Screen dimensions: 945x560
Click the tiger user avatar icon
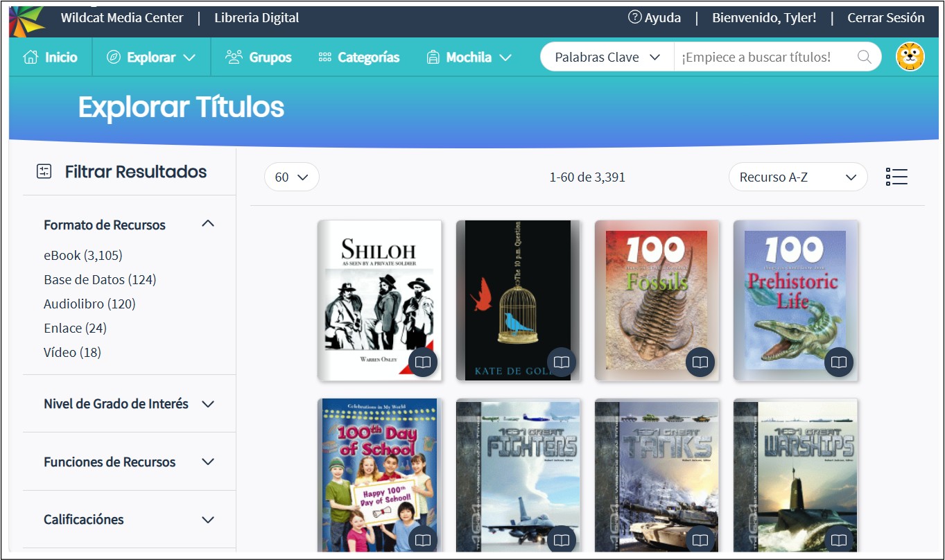[x=910, y=57]
